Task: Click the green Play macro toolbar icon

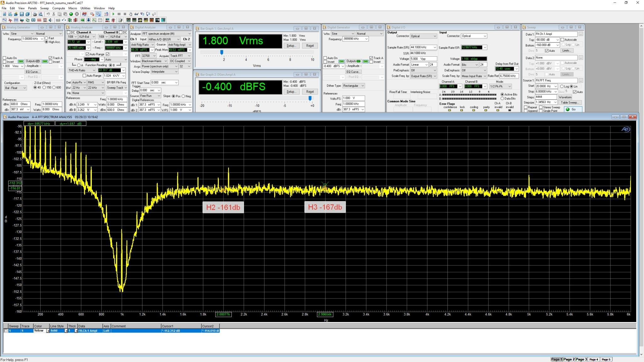Action: pyautogui.click(x=113, y=14)
